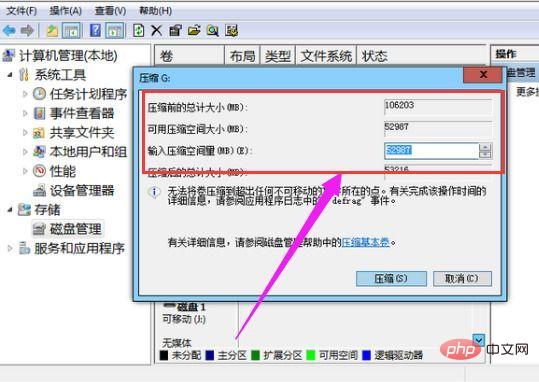This screenshot has height=382, width=539.
Task: Toggle the console tree pane icon
Action: point(72,31)
